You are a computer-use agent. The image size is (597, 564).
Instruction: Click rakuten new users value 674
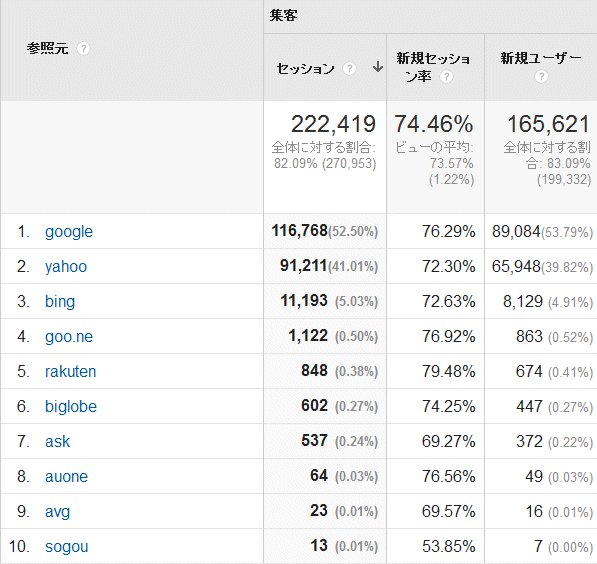[529, 372]
